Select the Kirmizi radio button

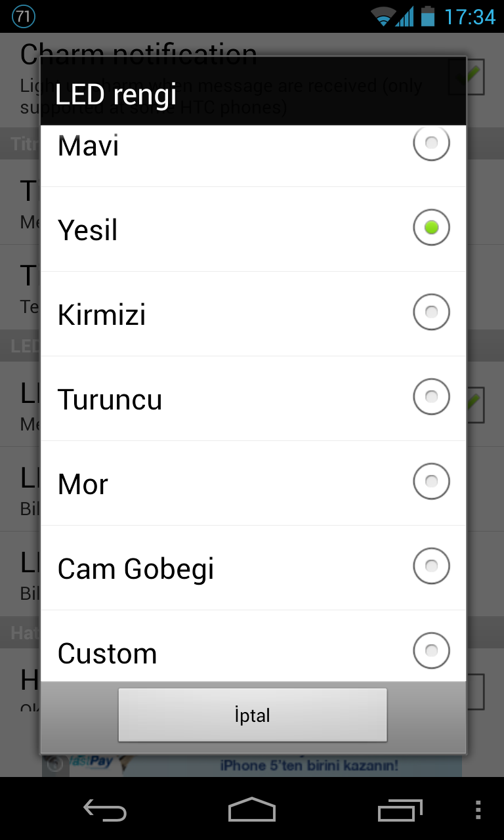pyautogui.click(x=431, y=312)
